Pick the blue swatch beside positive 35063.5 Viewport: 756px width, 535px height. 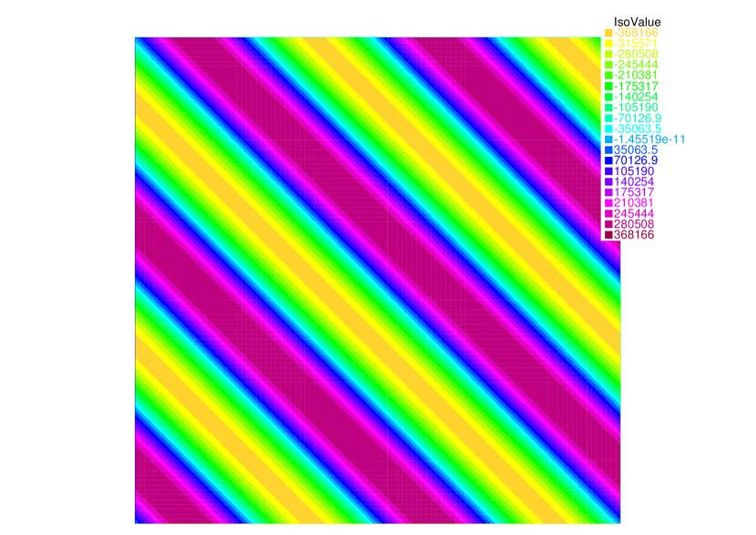(608, 150)
